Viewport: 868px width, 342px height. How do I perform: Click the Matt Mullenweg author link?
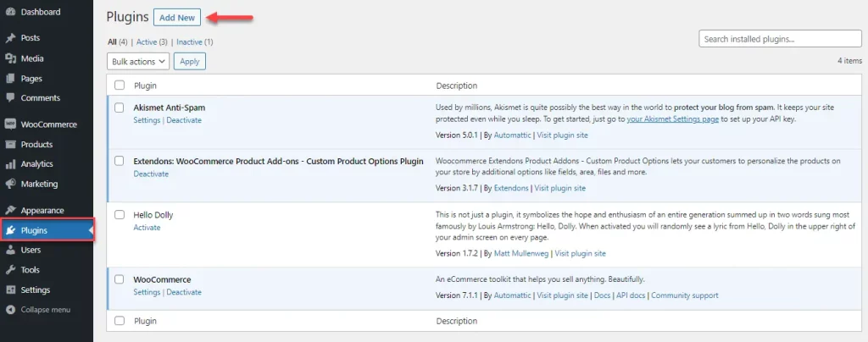coord(521,254)
